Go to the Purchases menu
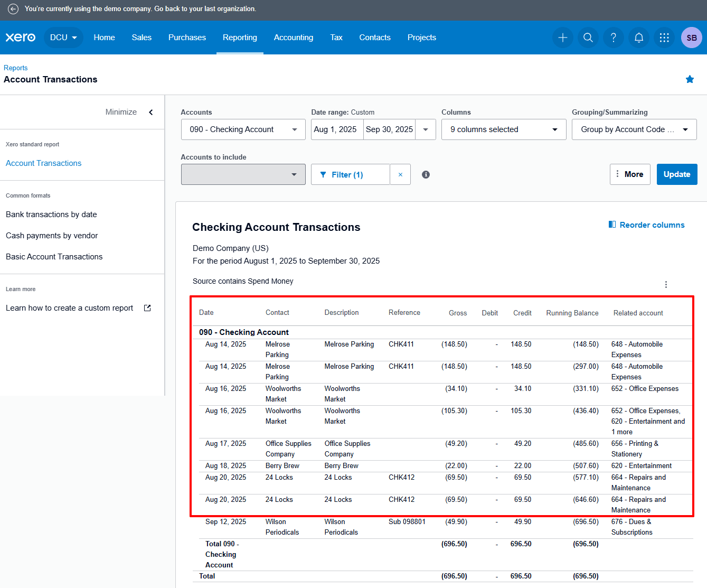 pyautogui.click(x=187, y=38)
